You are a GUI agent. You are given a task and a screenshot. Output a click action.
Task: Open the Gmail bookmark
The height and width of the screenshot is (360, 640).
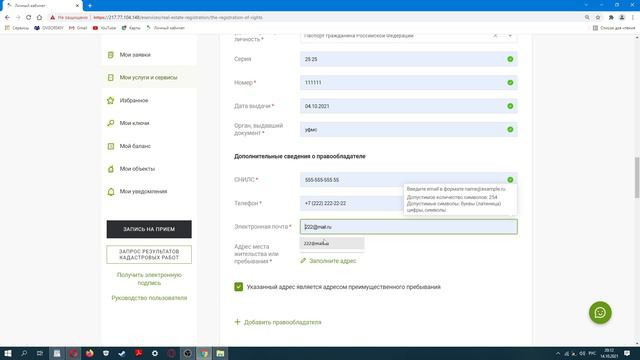[78, 28]
